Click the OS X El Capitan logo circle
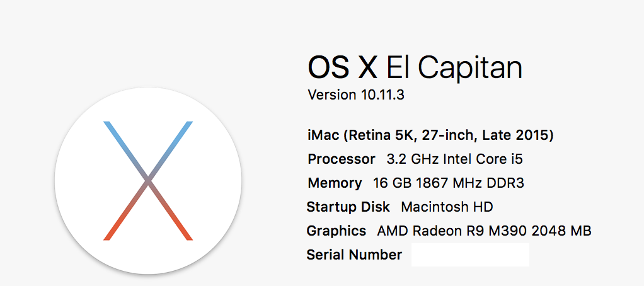 148,181
